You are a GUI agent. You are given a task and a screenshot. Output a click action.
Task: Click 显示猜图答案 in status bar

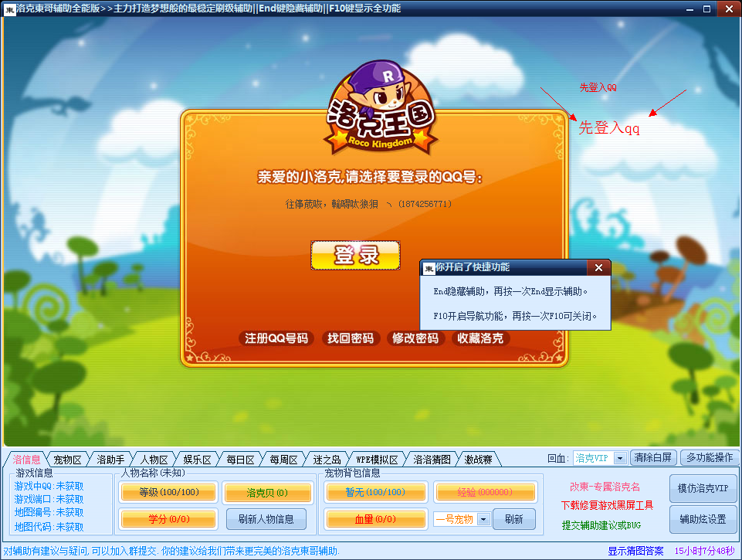point(635,551)
